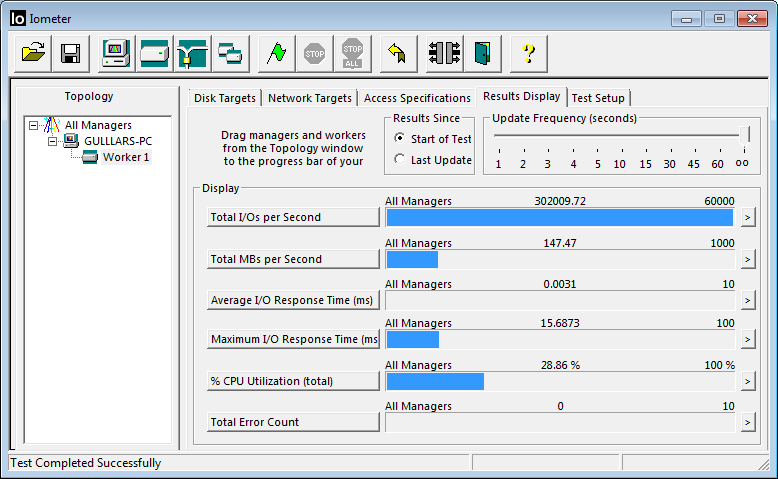Select GULLARS-PC in the topology tree
This screenshot has height=479, width=778.
pos(118,141)
